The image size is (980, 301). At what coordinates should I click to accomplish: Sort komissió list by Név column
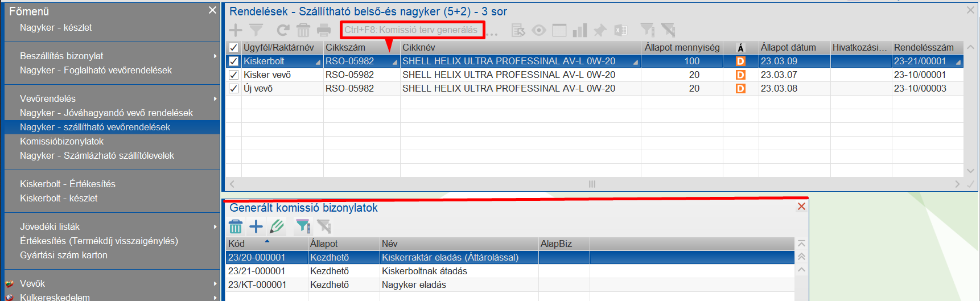pos(459,244)
